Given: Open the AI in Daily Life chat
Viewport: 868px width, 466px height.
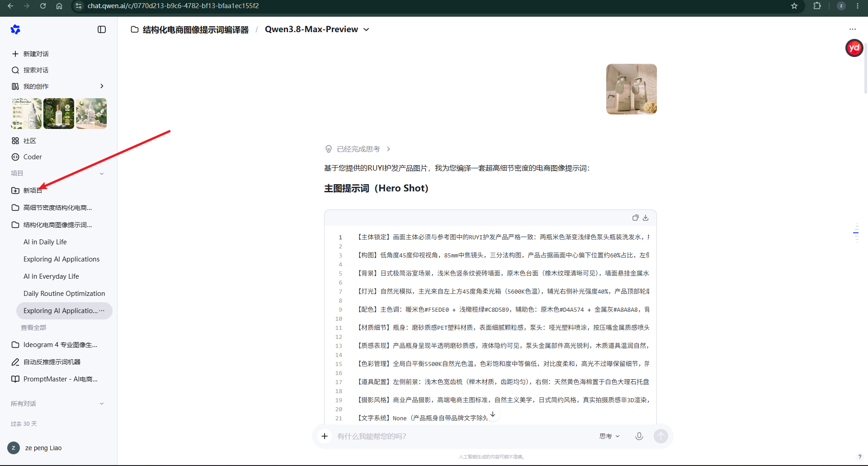Looking at the screenshot, I should coord(45,242).
